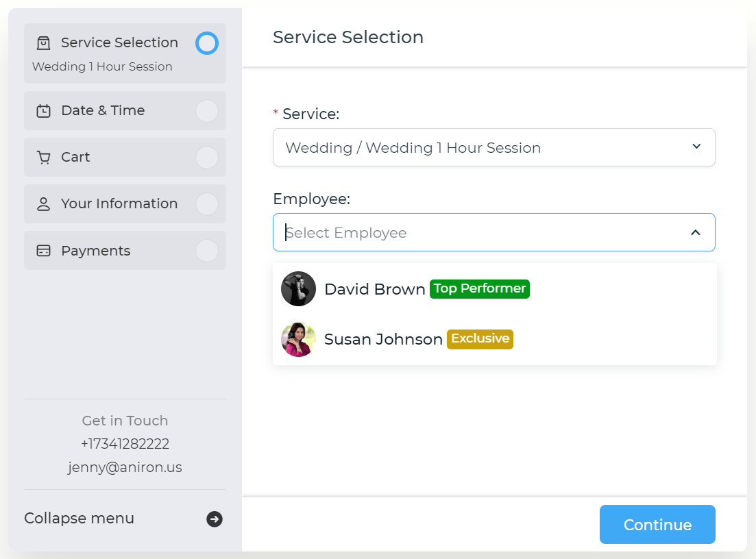Viewport: 756px width, 559px height.
Task: Click the Collapse menu arrow icon
Action: point(215,519)
